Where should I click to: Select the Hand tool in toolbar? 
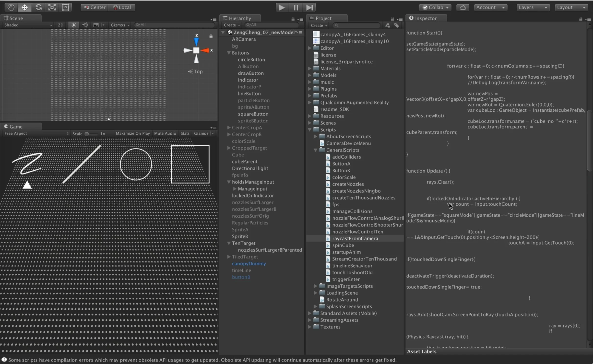[11, 7]
